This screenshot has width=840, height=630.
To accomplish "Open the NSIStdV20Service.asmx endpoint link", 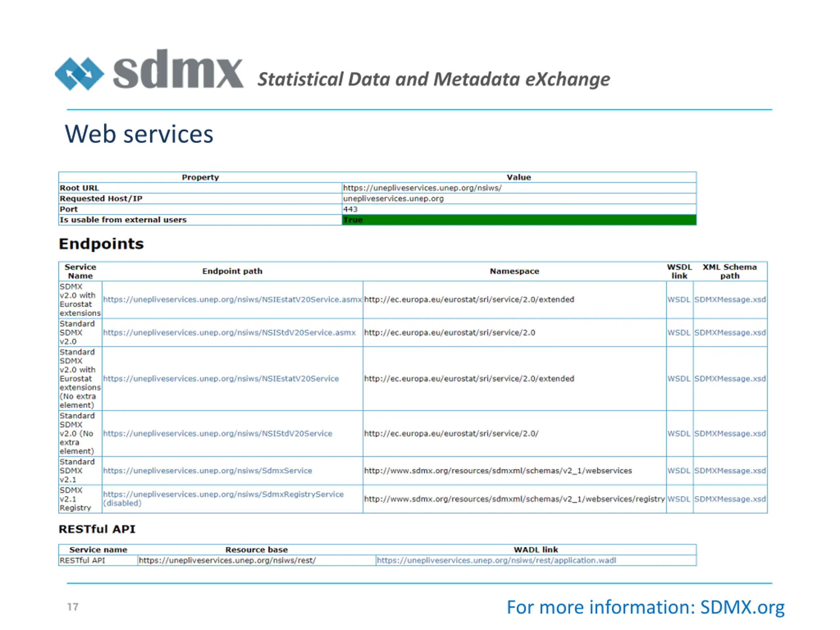I will coord(229,333).
